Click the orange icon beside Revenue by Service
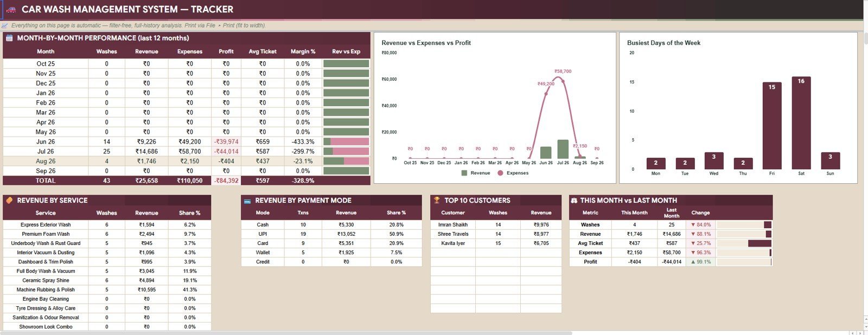 tap(9, 200)
